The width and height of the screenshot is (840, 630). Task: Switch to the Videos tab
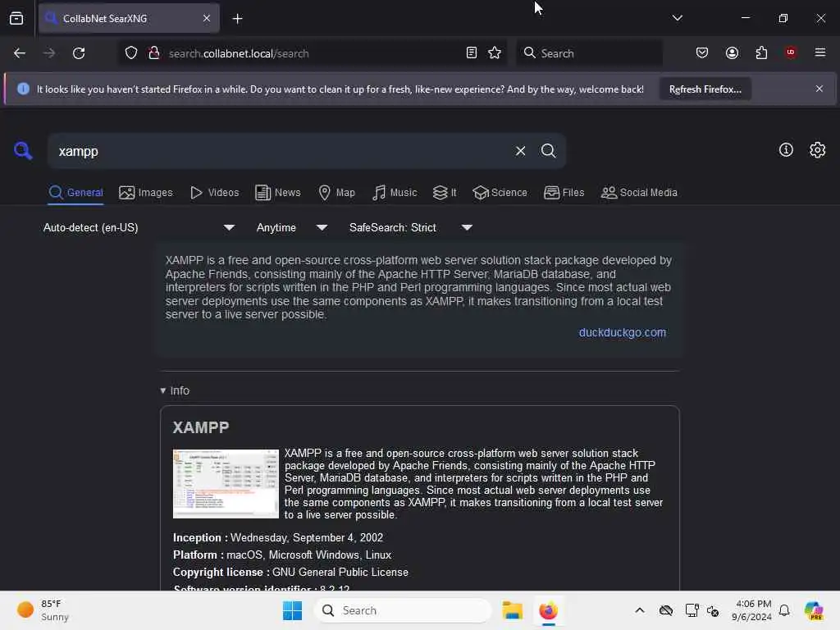click(x=214, y=193)
